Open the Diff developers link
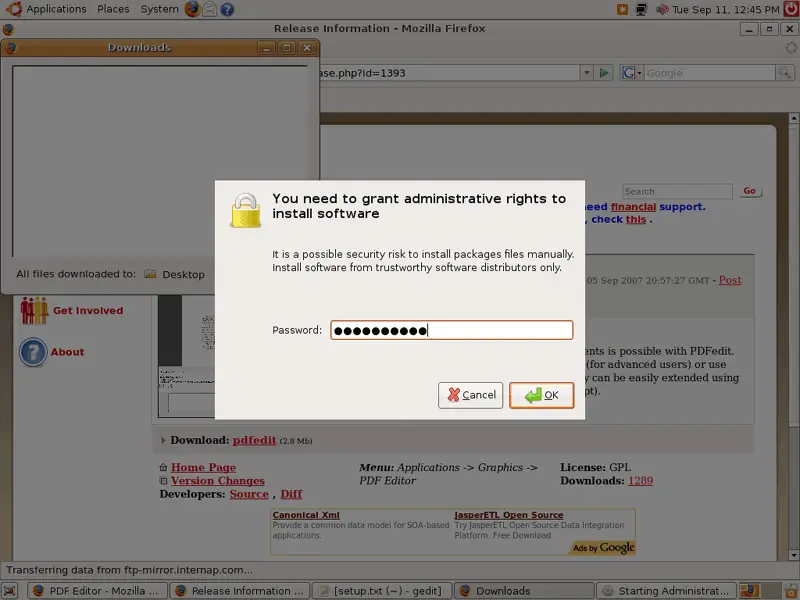Image resolution: width=800 pixels, height=600 pixels. (291, 494)
